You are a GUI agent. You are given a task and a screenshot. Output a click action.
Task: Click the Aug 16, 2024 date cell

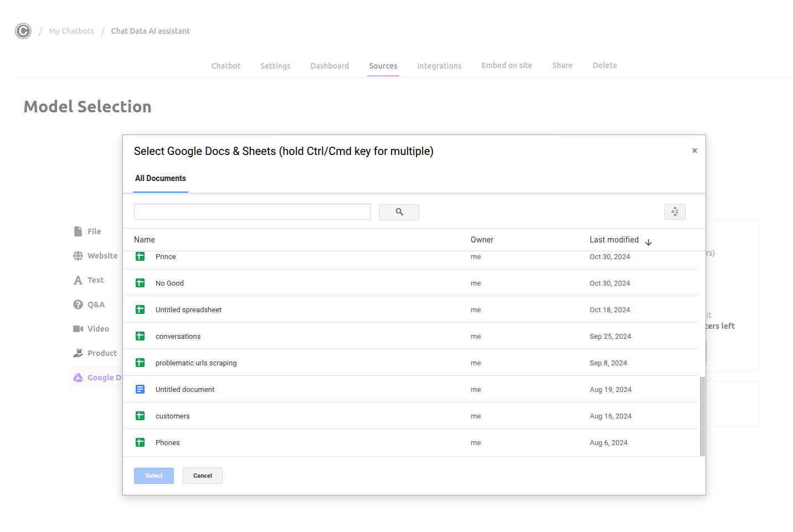click(611, 416)
